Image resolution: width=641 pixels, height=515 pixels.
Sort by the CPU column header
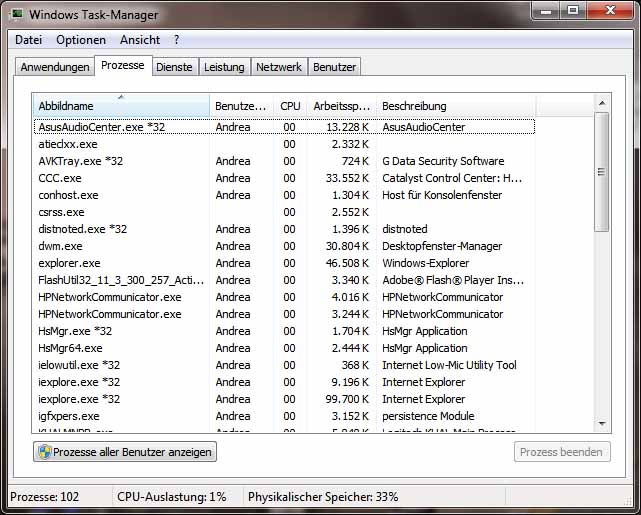coord(290,106)
